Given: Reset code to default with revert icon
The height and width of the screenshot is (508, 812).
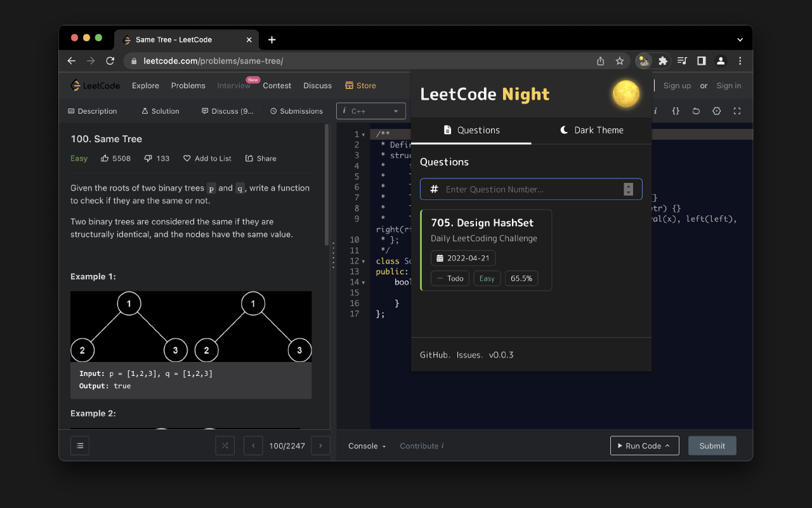Looking at the screenshot, I should tap(696, 111).
